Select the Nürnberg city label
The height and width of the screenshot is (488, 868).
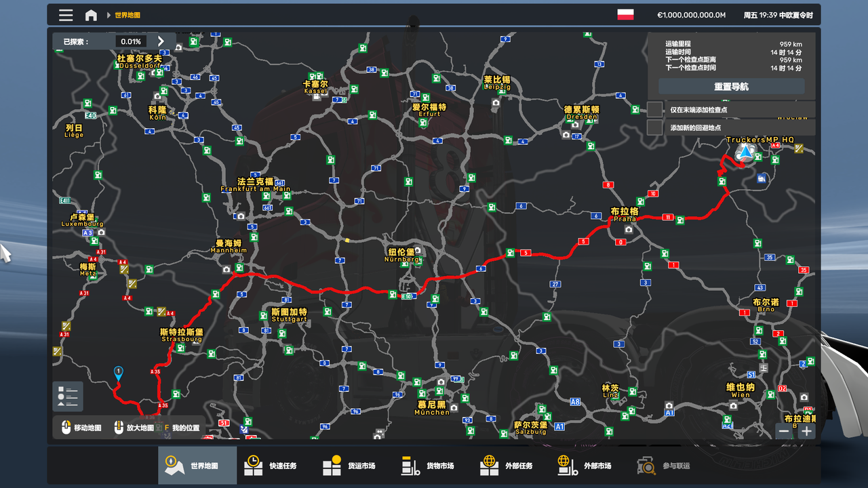tap(401, 256)
